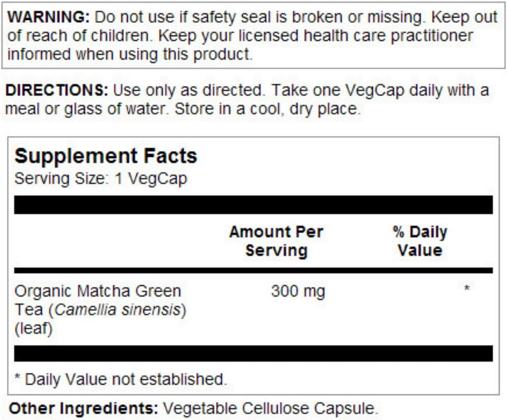507x420 pixels.
Task: Click "Store in a cool, dry place" text
Action: pyautogui.click(x=267, y=109)
